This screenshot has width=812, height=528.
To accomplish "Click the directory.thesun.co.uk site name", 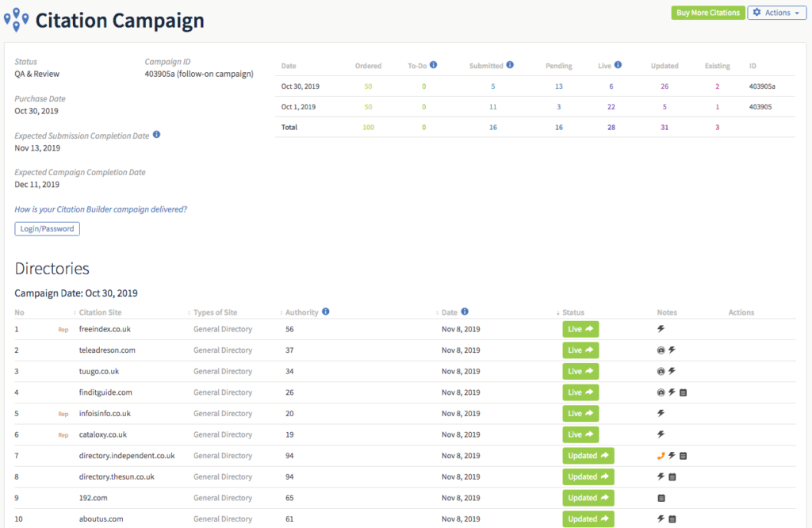I will pyautogui.click(x=117, y=476).
